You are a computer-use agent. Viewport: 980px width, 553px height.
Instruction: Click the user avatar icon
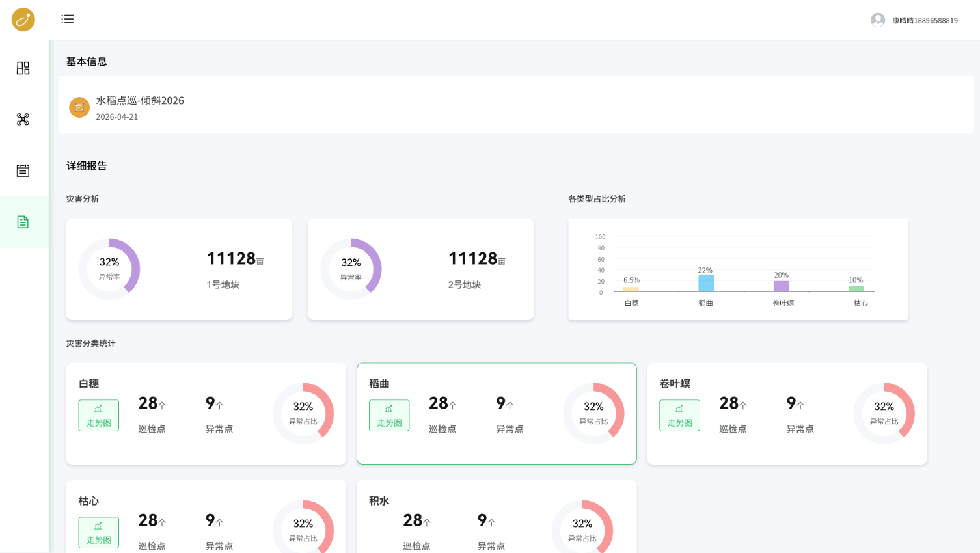(x=878, y=20)
